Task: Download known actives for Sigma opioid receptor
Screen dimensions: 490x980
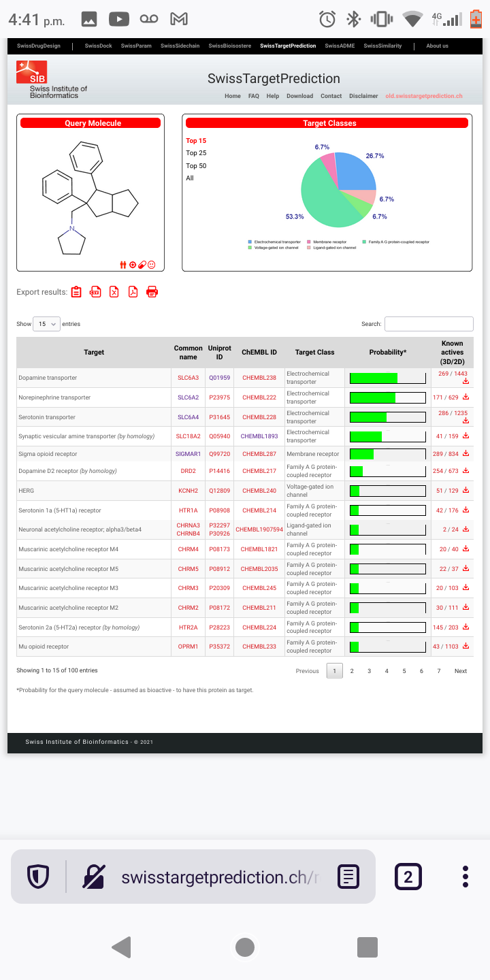Action: pos(466,454)
